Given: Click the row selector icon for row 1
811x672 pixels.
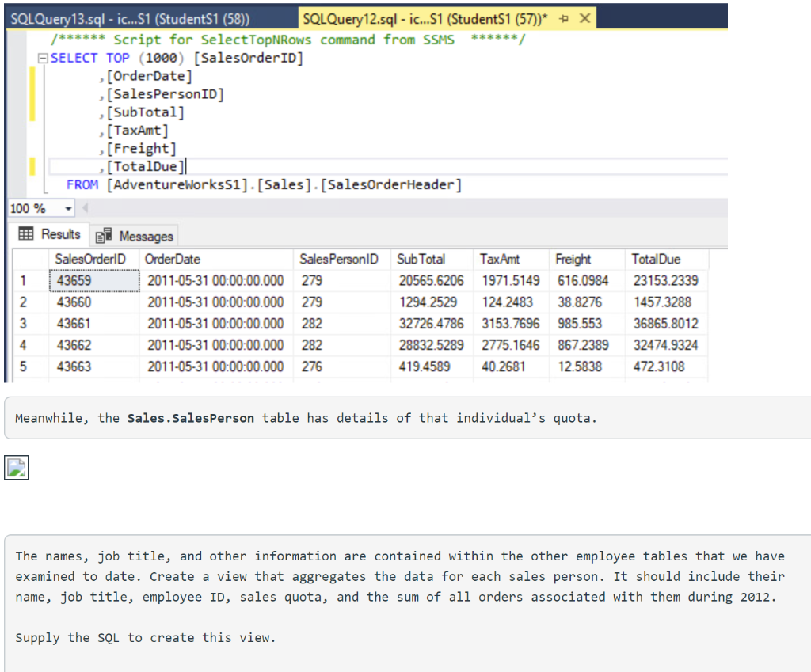Looking at the screenshot, I should pyautogui.click(x=24, y=282).
